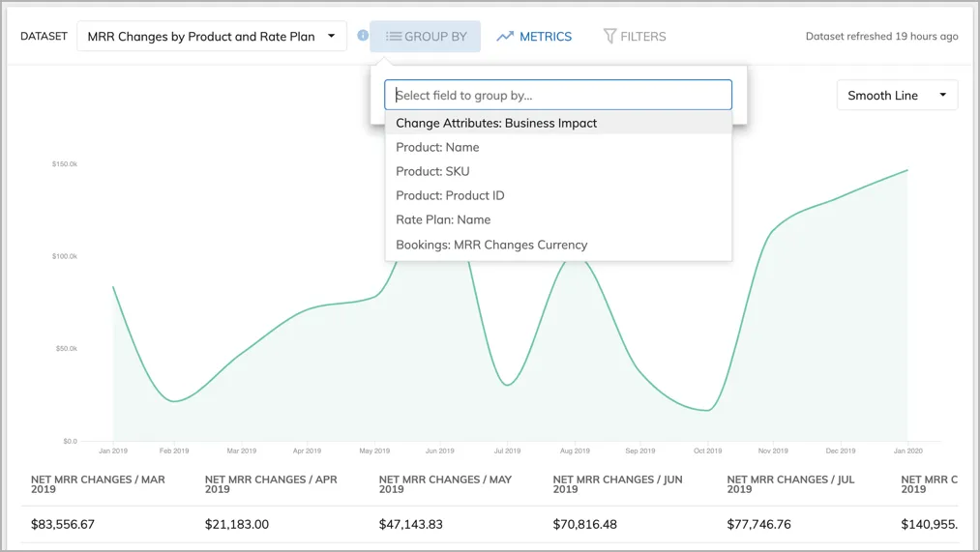
Task: Click the Net MRR Changes / May 2019 header
Action: pos(445,484)
